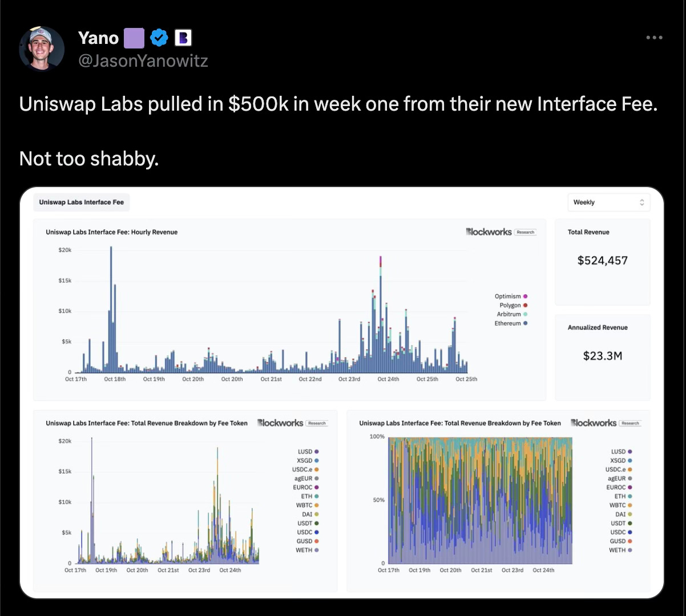This screenshot has height=616, width=686.
Task: Toggle WBTC in the dollar breakdown legend
Action: click(x=308, y=505)
